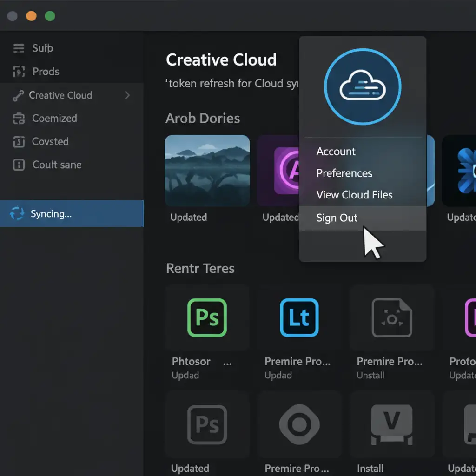
Task: Open the cloud profile avatar icon
Action: pos(363,86)
